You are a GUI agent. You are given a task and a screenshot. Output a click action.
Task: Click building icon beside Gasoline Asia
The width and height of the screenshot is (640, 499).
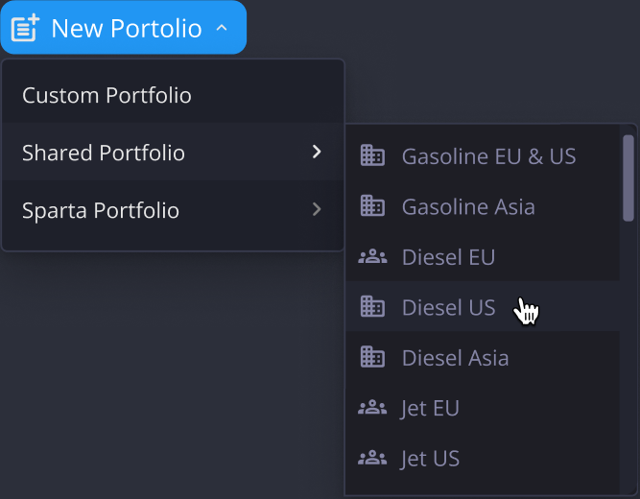[x=372, y=207]
